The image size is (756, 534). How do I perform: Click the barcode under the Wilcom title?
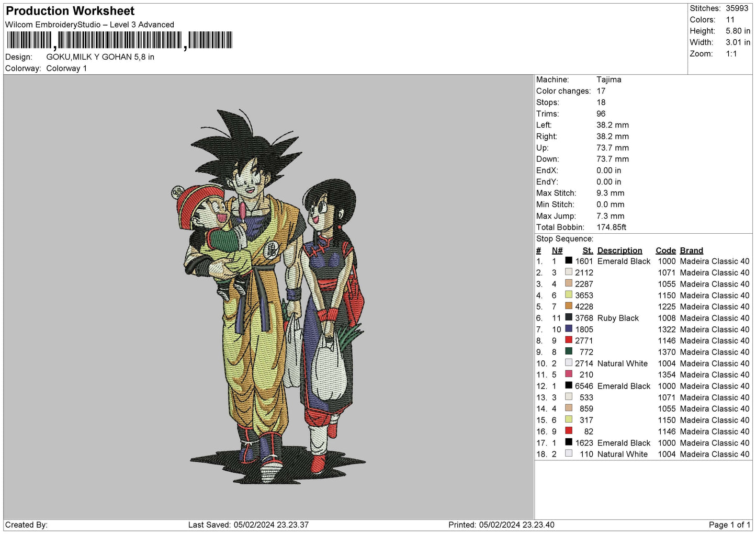119,40
